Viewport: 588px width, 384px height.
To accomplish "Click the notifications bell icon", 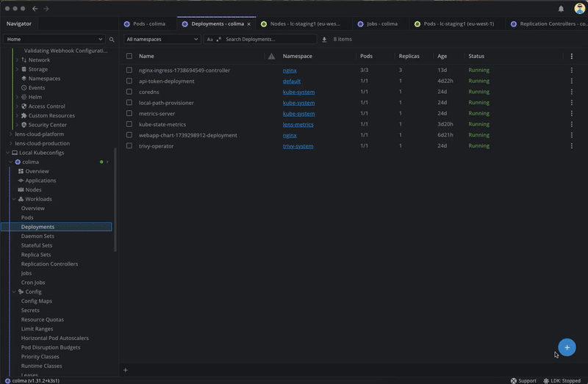I will tap(562, 9).
